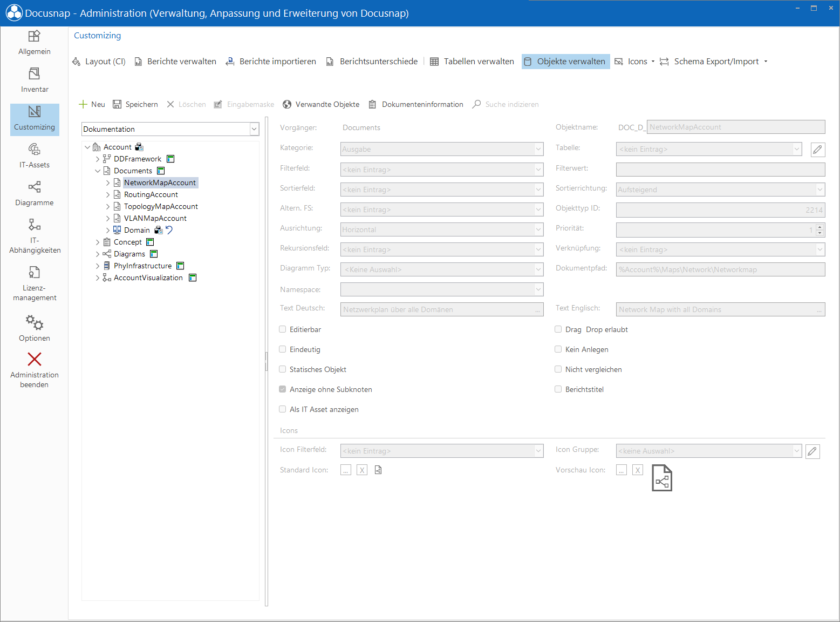The image size is (840, 622).
Task: Uncheck Anzeige ohne Subknoten
Action: (x=283, y=389)
